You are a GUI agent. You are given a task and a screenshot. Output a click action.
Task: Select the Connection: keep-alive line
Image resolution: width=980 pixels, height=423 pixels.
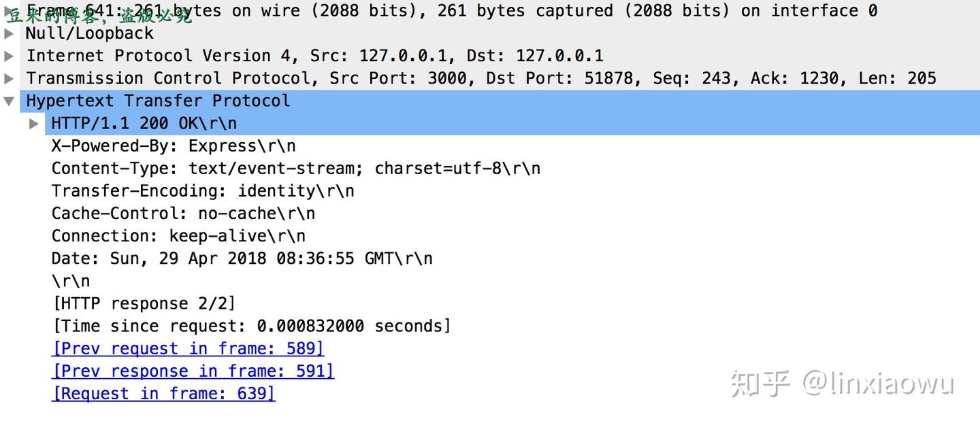click(178, 236)
